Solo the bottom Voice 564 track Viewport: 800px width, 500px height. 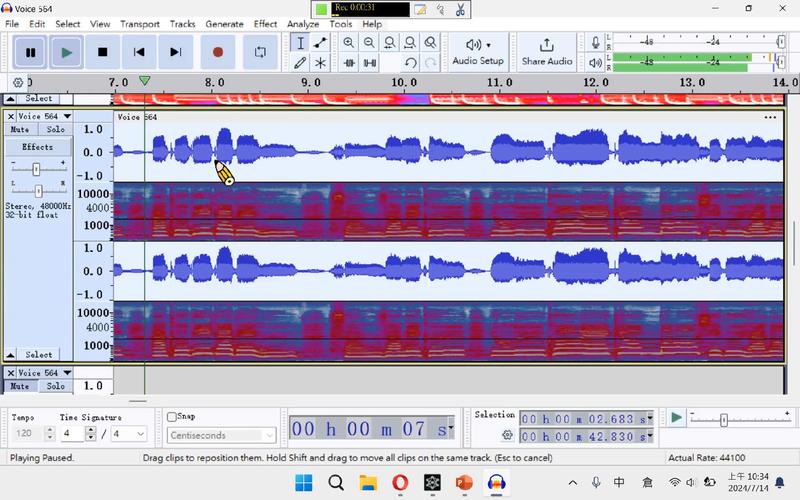pyautogui.click(x=56, y=386)
